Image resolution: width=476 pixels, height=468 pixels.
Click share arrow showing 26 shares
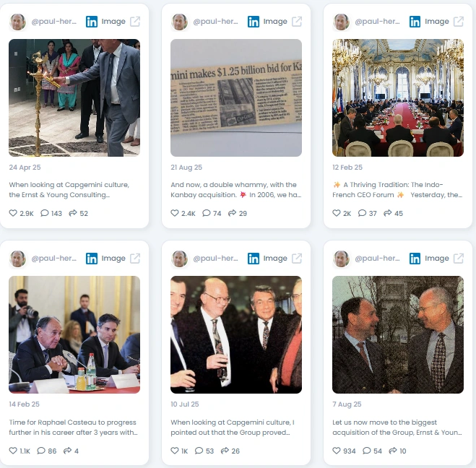coord(225,451)
